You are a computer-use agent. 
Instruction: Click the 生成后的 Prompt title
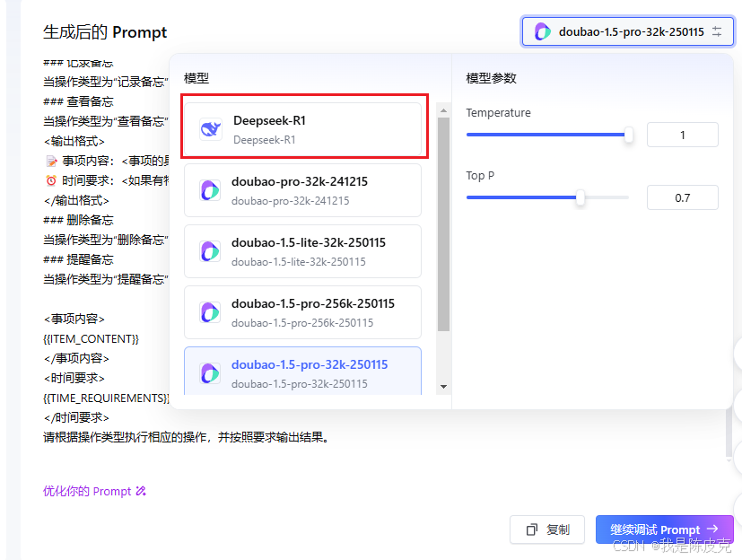pyautogui.click(x=105, y=32)
